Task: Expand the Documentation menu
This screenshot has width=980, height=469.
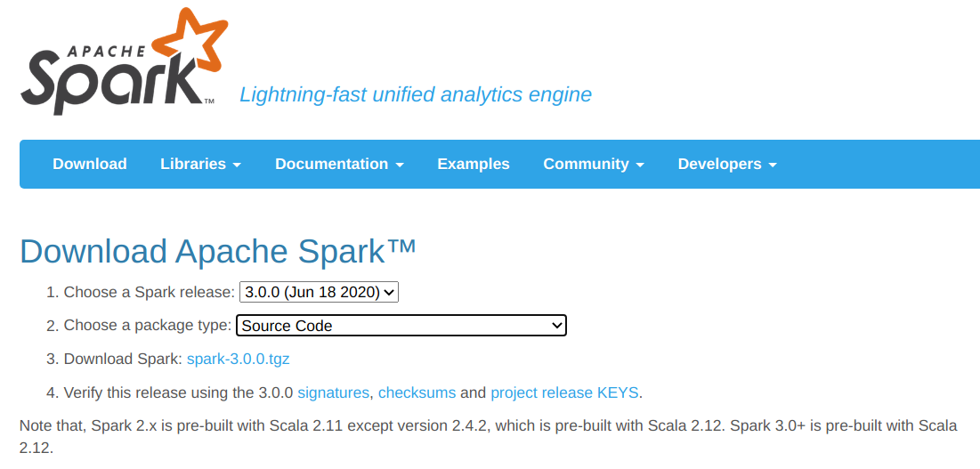Action: click(x=339, y=164)
